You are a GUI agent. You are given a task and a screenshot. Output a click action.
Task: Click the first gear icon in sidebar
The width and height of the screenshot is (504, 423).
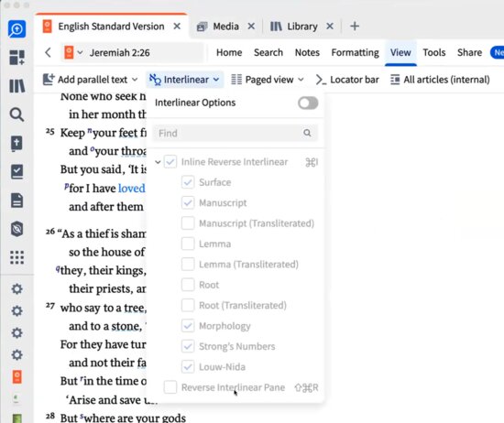pos(16,289)
